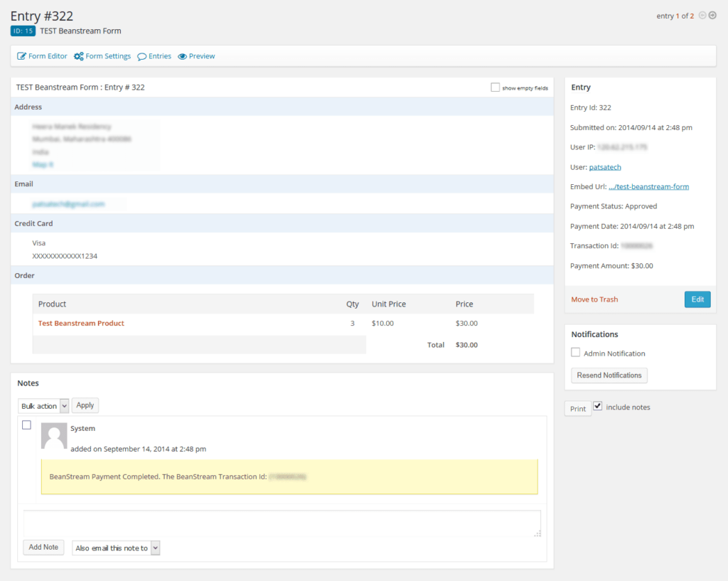Check the Admin Notification box
This screenshot has width=728, height=581.
pos(575,352)
